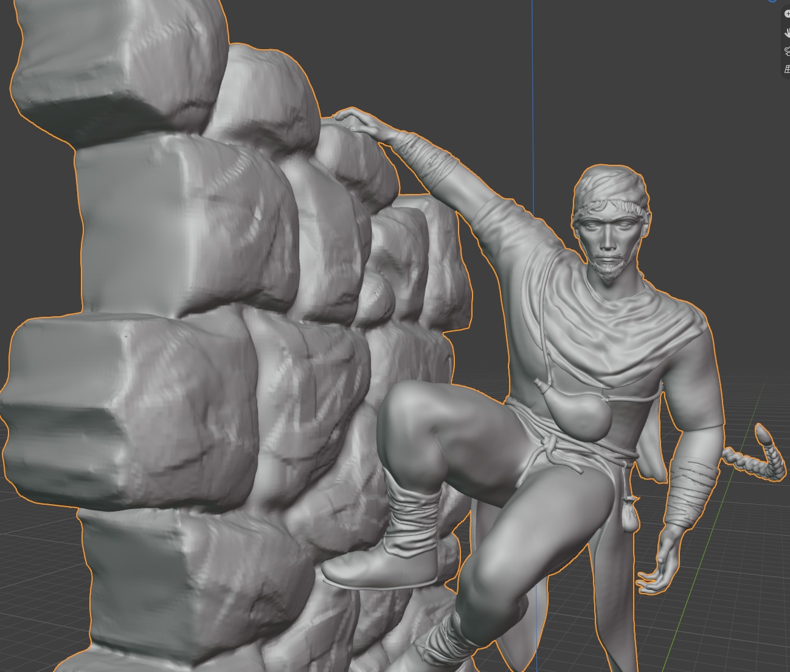Screen dimensions: 790x672
Task: Click the blue Z axis gizmo circle
Action: 773,1
